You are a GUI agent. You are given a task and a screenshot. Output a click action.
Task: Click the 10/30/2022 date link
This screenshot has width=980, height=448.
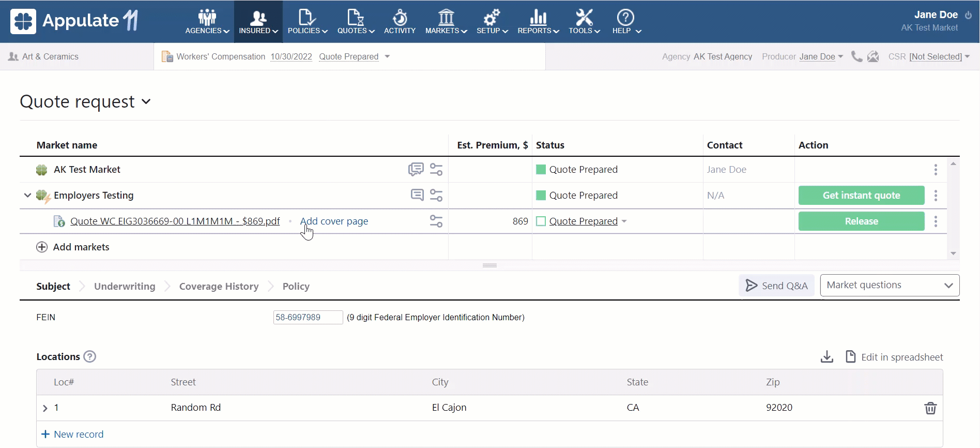click(291, 56)
